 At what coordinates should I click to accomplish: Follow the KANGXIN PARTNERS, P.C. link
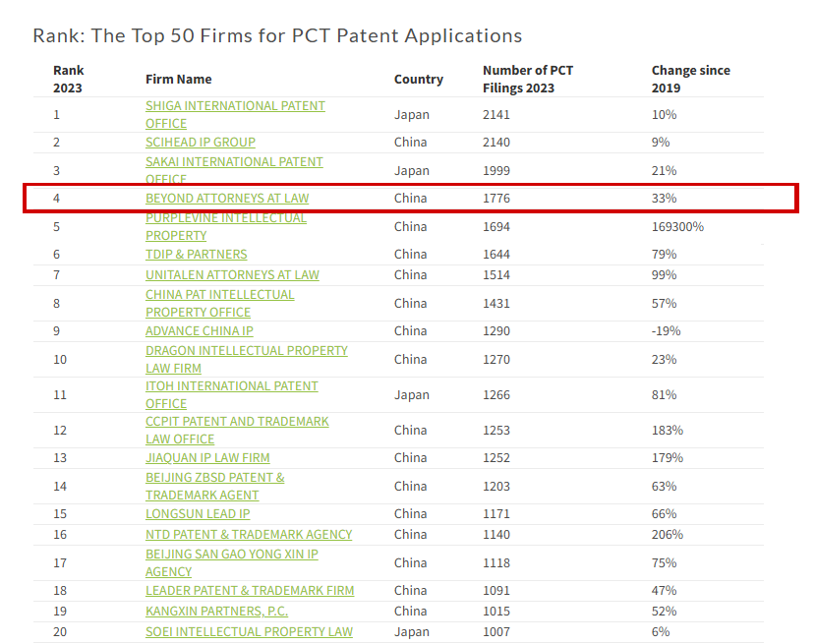(x=216, y=612)
